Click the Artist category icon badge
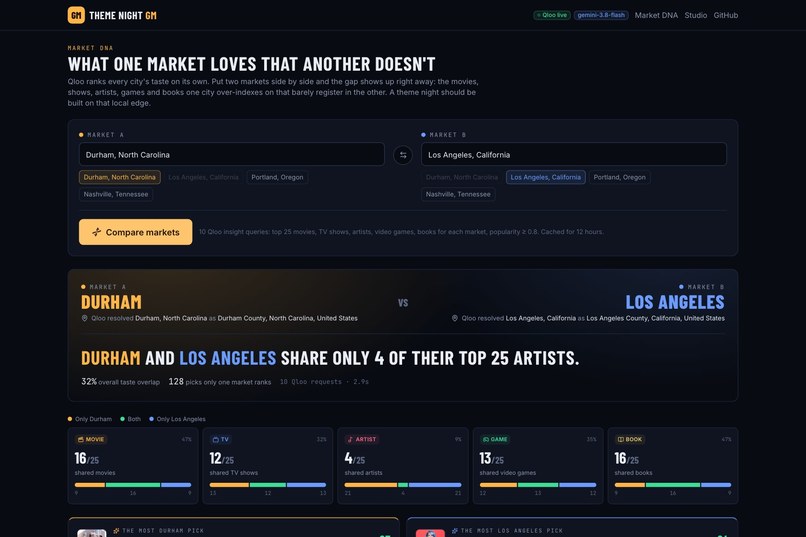Viewport: 806px width, 537px height. (362, 439)
